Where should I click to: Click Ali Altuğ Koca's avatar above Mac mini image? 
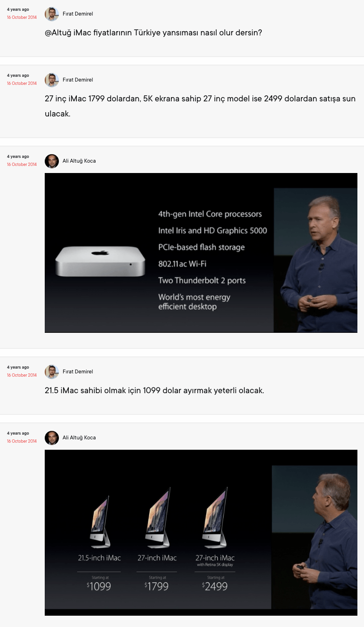[52, 161]
